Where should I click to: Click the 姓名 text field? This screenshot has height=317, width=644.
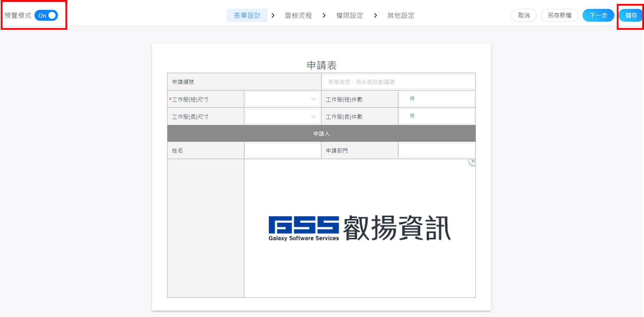coord(282,150)
